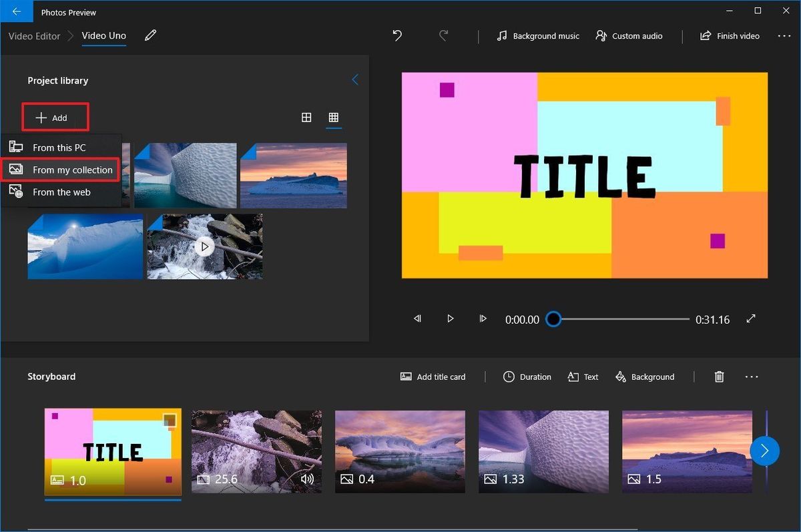Click Finish video
801x532 pixels.
pos(730,35)
